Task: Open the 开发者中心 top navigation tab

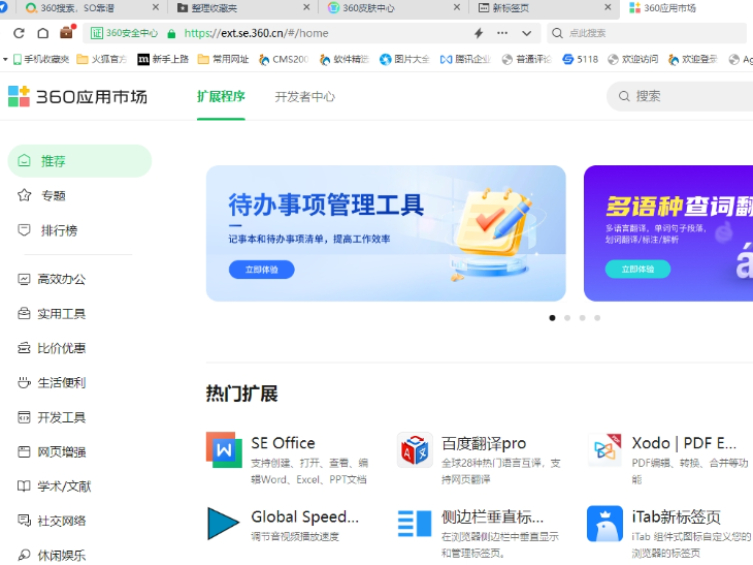Action: [304, 97]
